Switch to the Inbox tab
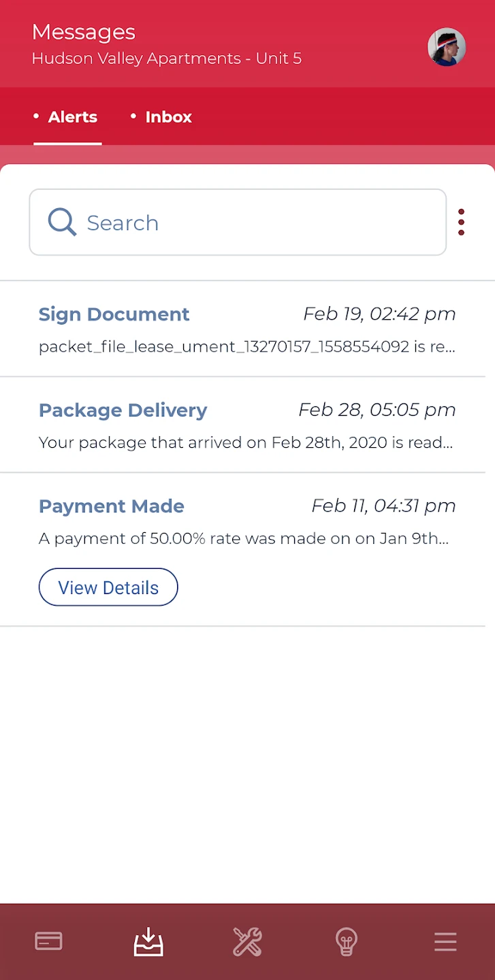The image size is (495, 980). pos(168,117)
